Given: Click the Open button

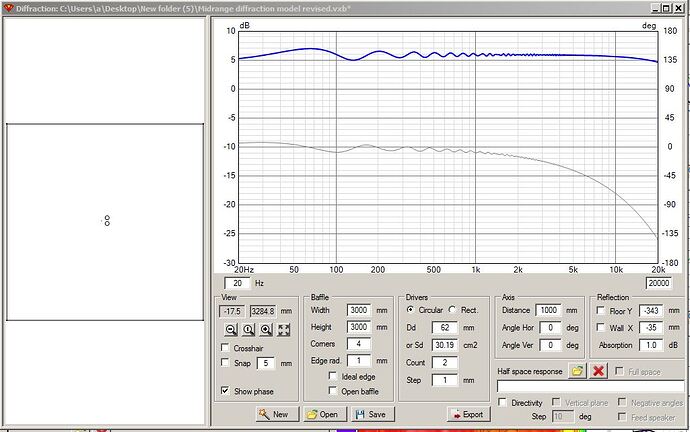Looking at the screenshot, I should coord(325,414).
